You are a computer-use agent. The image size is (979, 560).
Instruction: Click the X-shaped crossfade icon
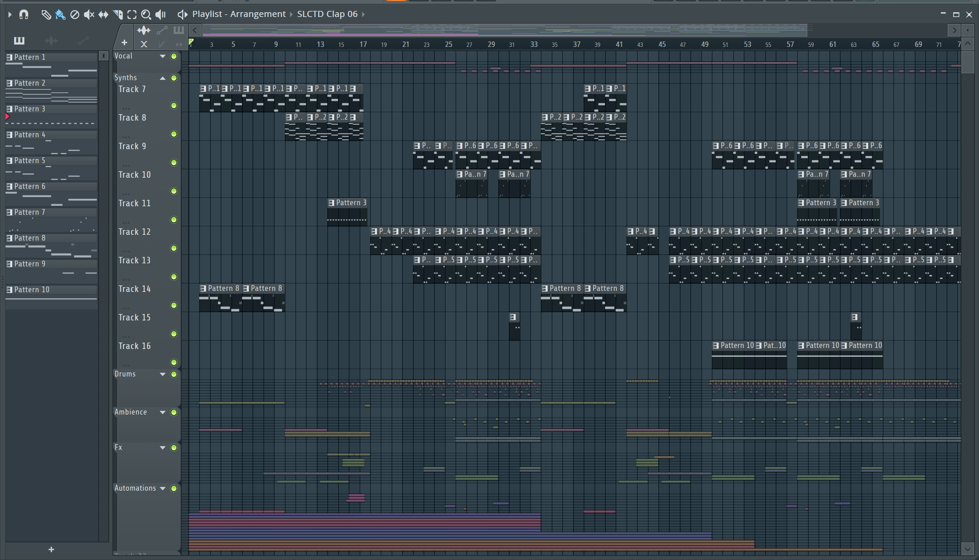pyautogui.click(x=144, y=44)
